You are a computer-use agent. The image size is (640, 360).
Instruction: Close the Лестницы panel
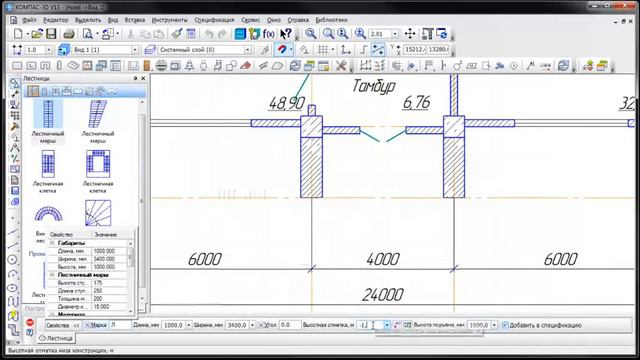(143, 78)
